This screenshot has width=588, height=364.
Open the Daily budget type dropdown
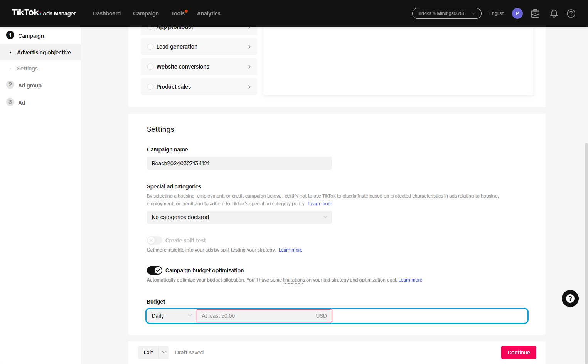pyautogui.click(x=172, y=316)
